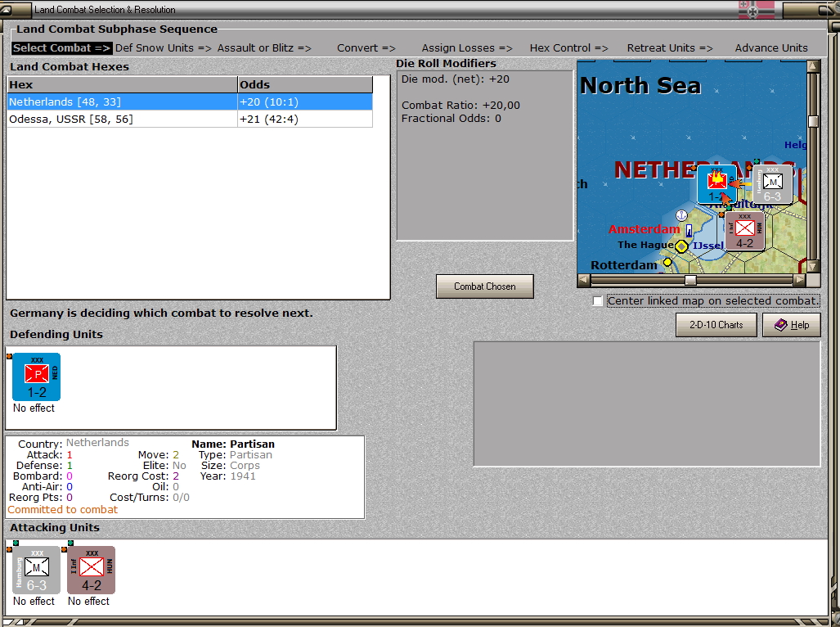Viewport: 840px width, 627px height.
Task: Click the map horizontal scrollbar thumb
Action: click(690, 280)
